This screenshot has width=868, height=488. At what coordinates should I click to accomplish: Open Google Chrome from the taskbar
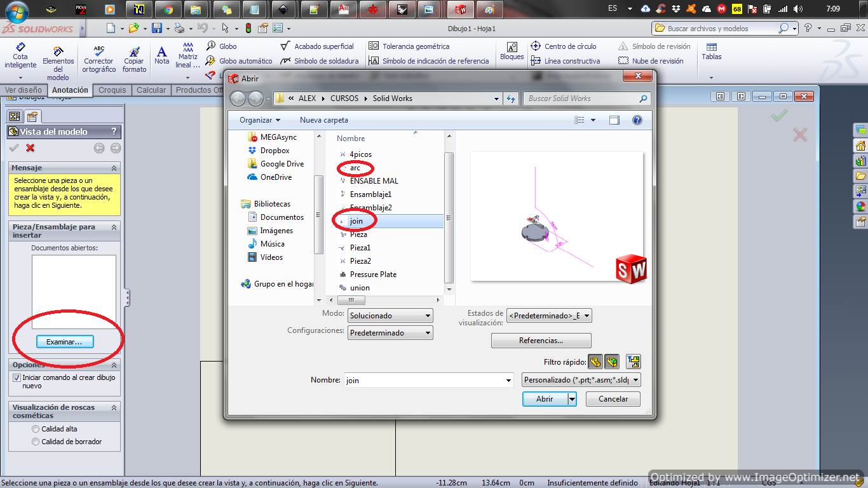[x=168, y=9]
